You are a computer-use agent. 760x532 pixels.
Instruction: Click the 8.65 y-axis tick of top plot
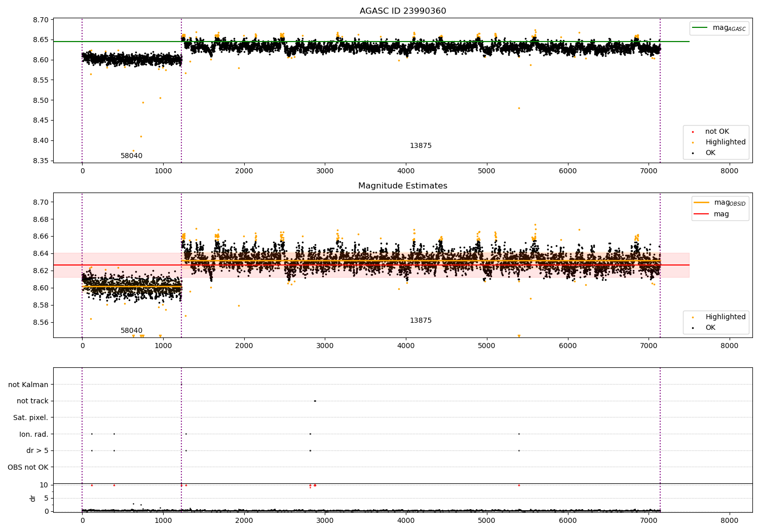tap(41, 40)
